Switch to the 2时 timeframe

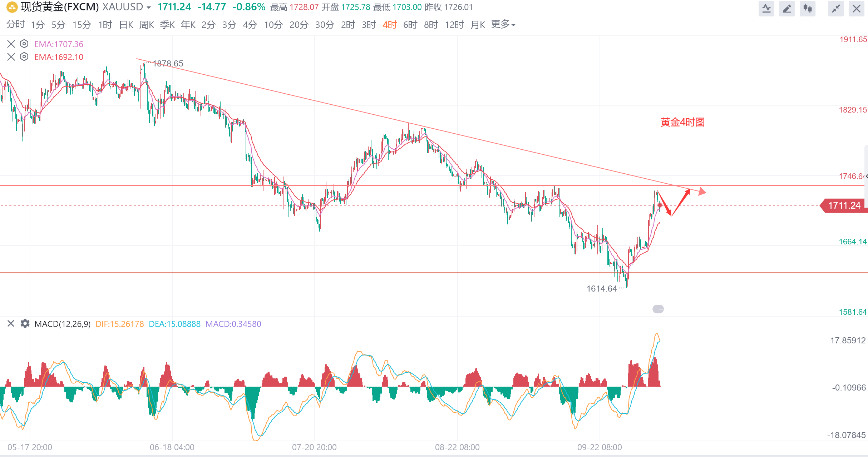[348, 24]
